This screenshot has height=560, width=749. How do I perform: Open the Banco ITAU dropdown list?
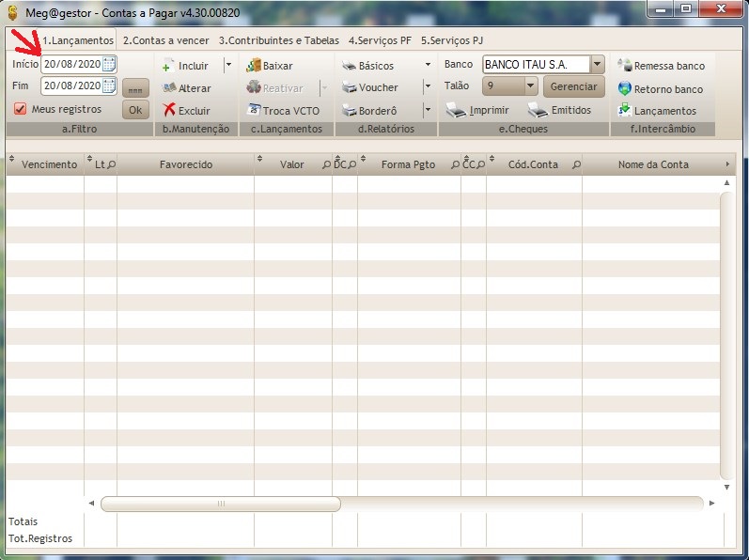point(597,65)
